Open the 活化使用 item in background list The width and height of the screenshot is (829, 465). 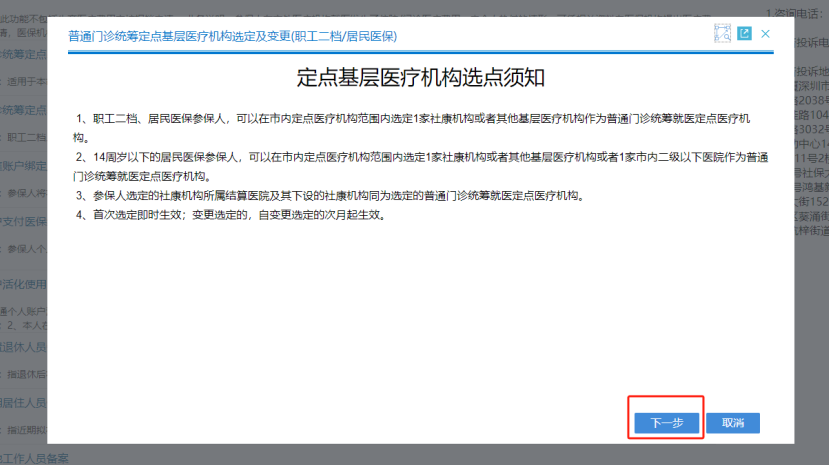pos(22,283)
